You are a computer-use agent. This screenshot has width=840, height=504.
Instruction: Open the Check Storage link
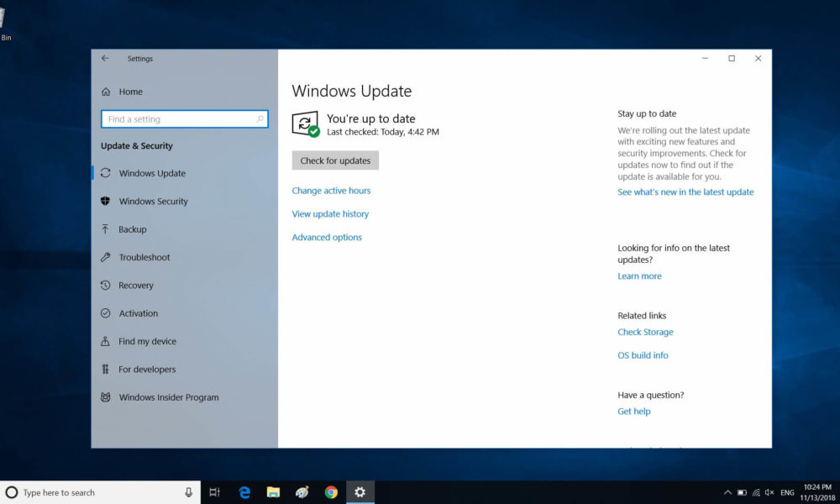pyautogui.click(x=645, y=332)
